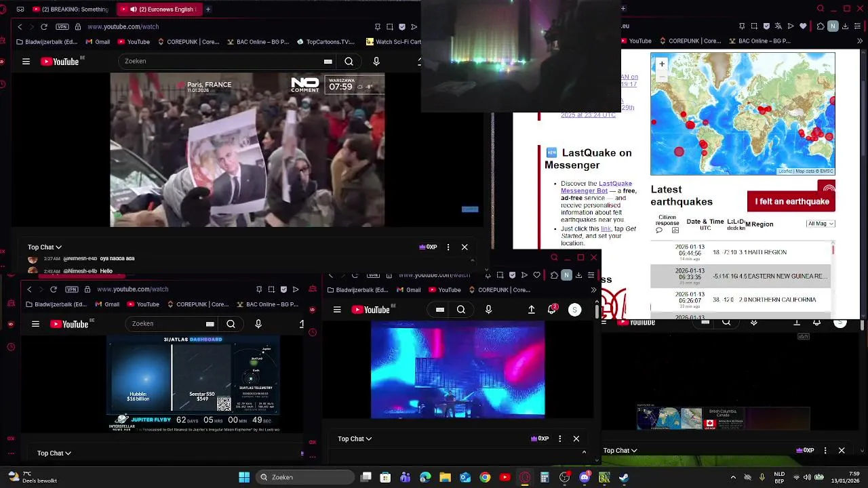Toggle VPN in the Euronews window address bar

[62, 26]
